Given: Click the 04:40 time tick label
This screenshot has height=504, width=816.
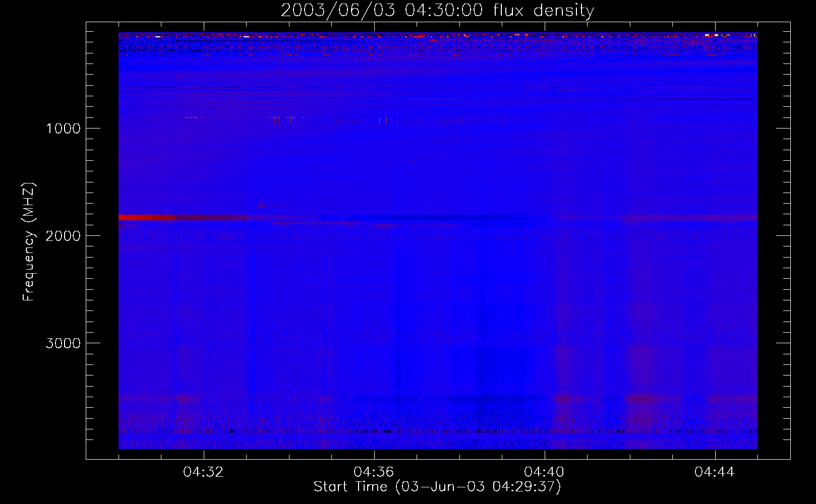Looking at the screenshot, I should (x=545, y=472).
